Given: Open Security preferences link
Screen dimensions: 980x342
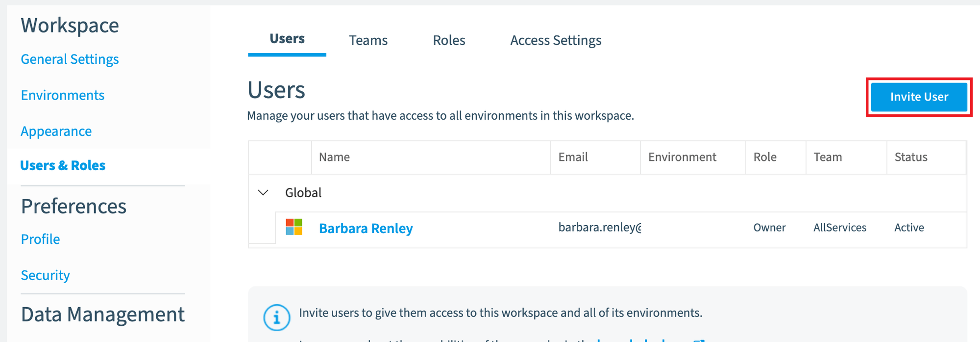Looking at the screenshot, I should [45, 275].
